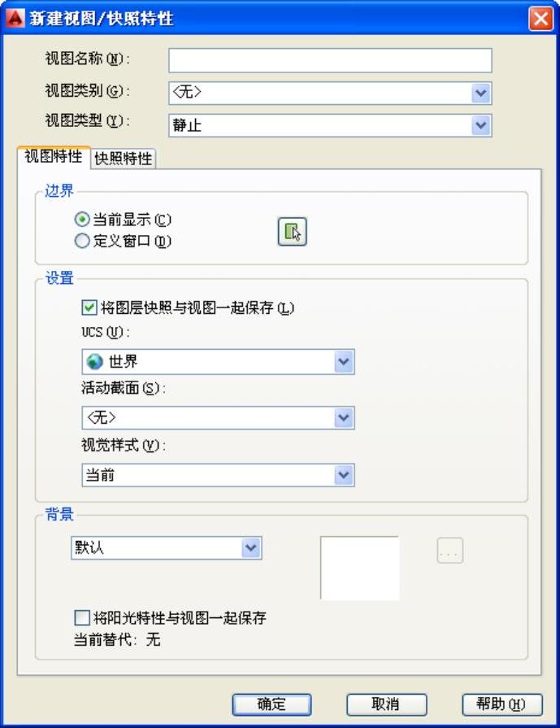Close the 新建视图 dialog
560x728 pixels.
point(540,19)
